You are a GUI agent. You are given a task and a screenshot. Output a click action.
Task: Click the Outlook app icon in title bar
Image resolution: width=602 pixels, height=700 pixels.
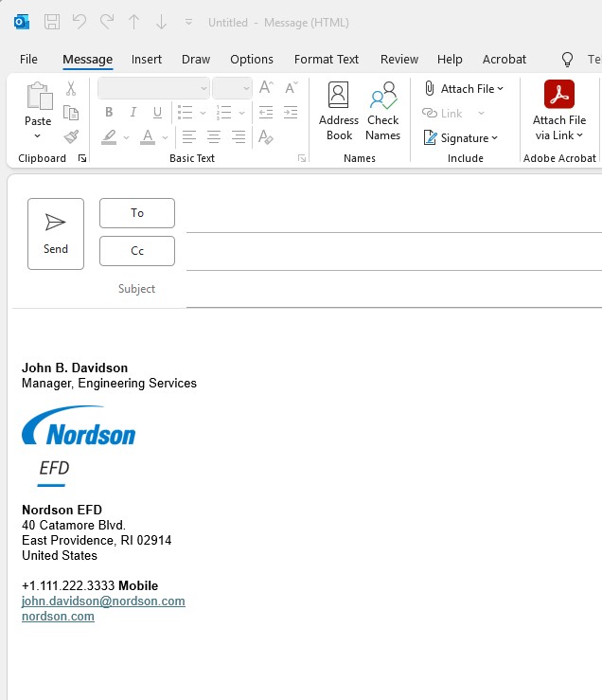tap(22, 22)
